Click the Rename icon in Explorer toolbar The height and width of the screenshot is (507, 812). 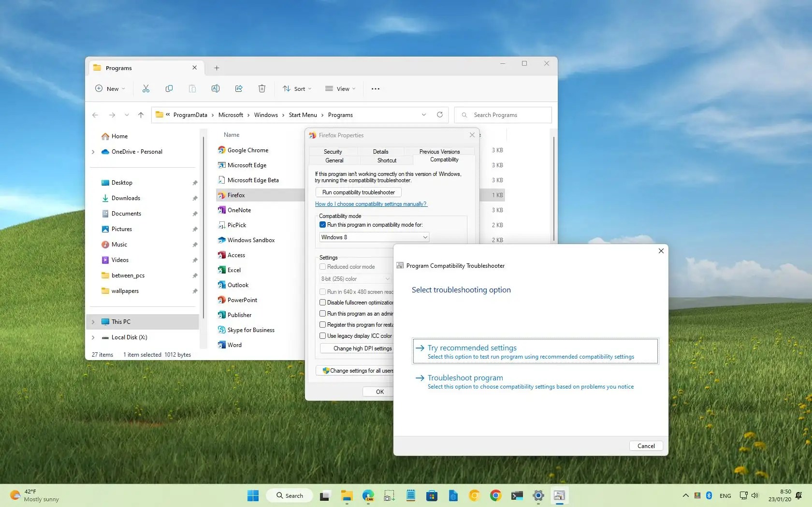tap(216, 88)
